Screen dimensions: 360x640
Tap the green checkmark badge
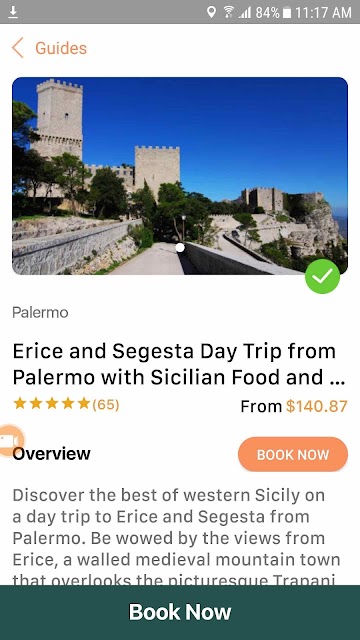click(322, 276)
